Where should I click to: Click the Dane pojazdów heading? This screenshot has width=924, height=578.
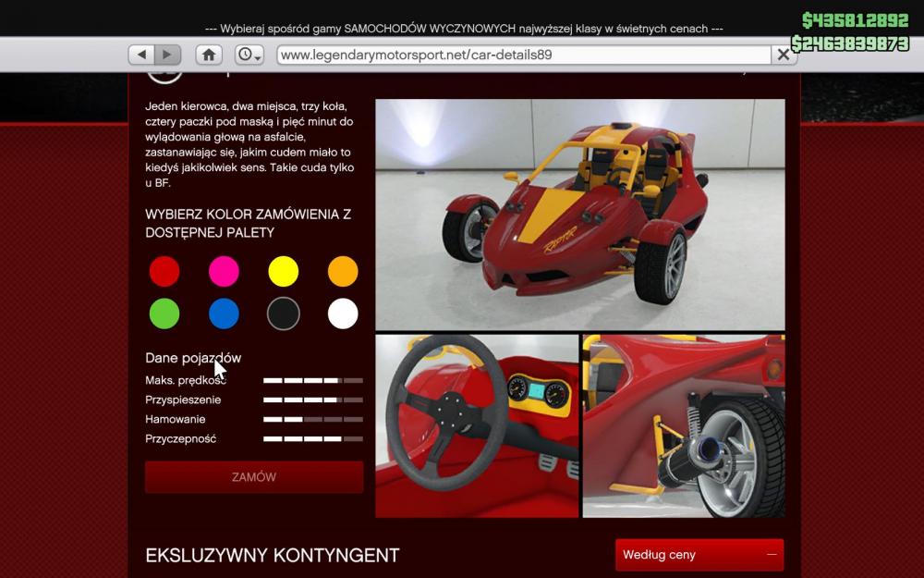193,358
